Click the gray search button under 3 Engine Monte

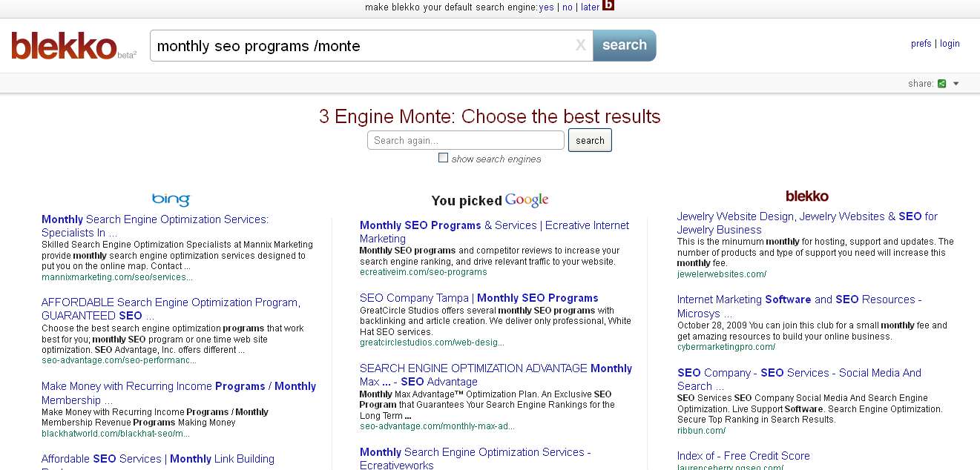click(x=590, y=140)
